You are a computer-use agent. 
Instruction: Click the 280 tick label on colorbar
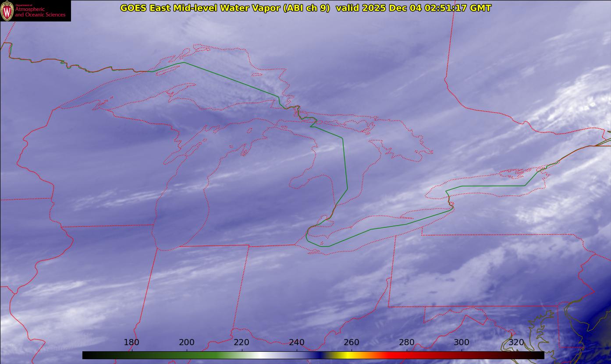pos(407,343)
